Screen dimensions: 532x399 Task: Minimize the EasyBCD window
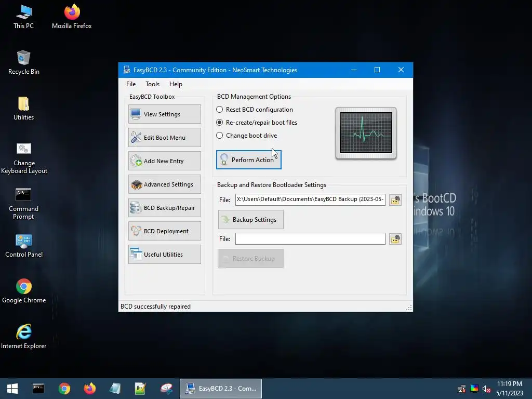pos(354,70)
